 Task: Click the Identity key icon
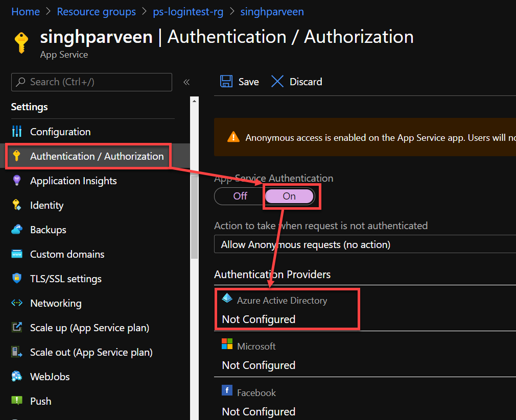17,205
